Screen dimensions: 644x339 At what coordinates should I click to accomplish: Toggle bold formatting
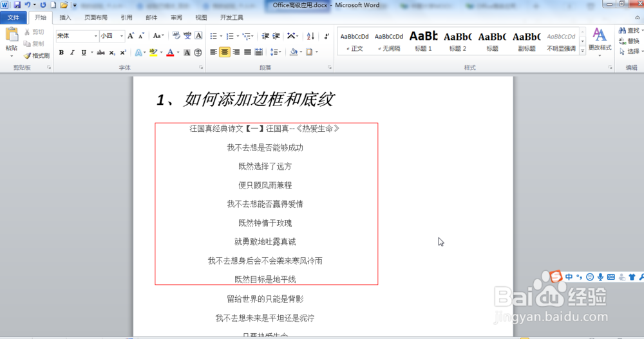pos(61,53)
